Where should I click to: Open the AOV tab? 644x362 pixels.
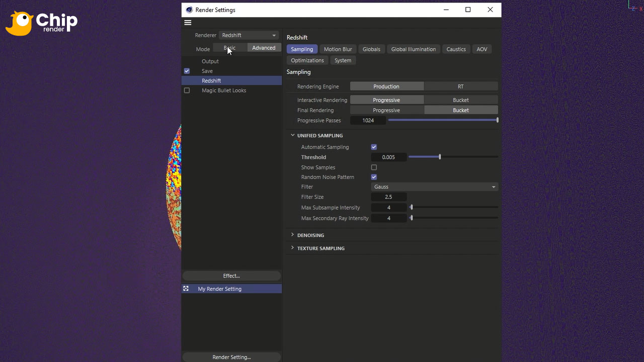click(482, 49)
